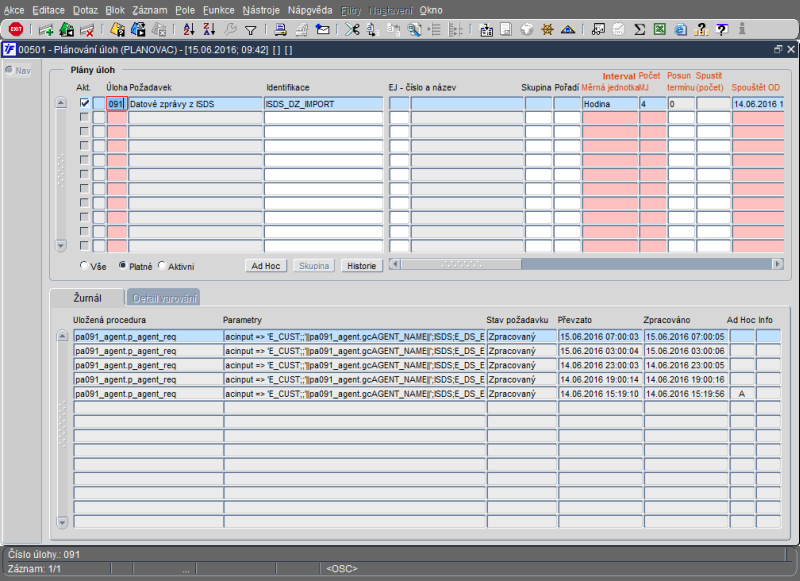Viewport: 800px width, 581px height.
Task: Click the Počet MJ field with value 4
Action: pyautogui.click(x=653, y=104)
